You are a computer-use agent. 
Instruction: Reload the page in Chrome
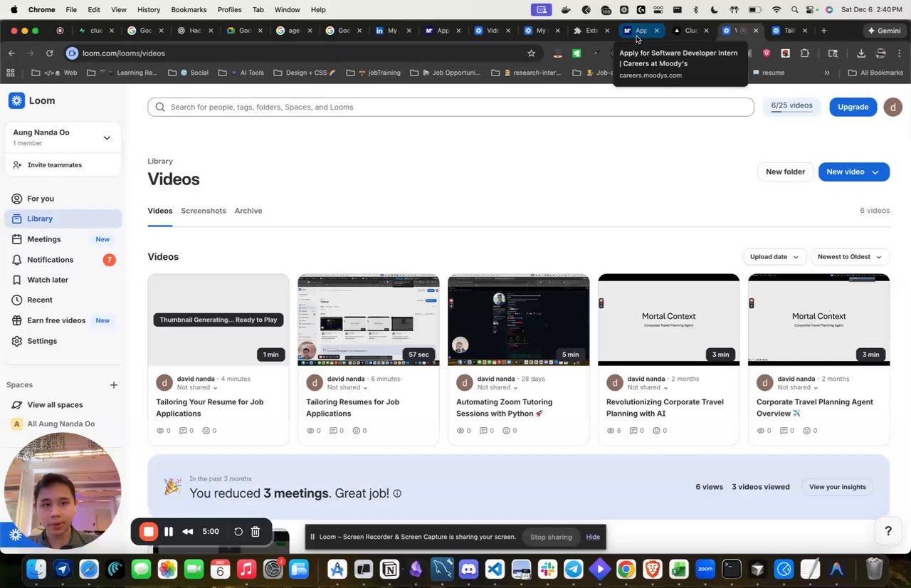point(49,53)
